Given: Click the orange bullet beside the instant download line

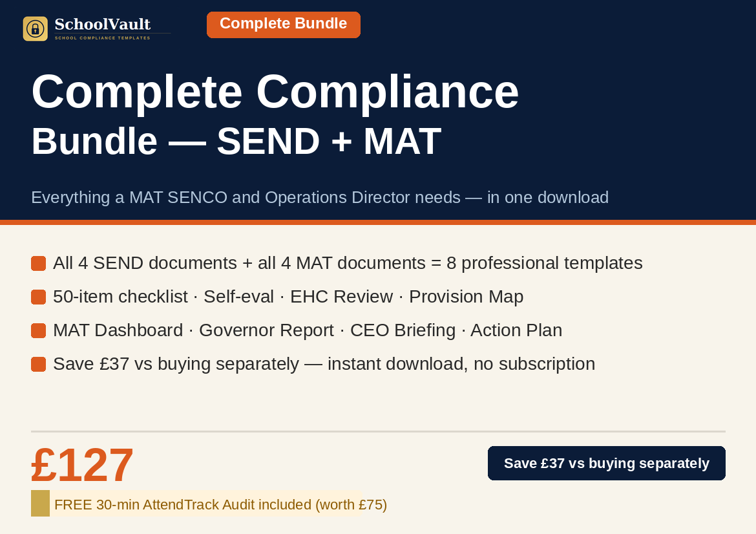Looking at the screenshot, I should pos(38,363).
